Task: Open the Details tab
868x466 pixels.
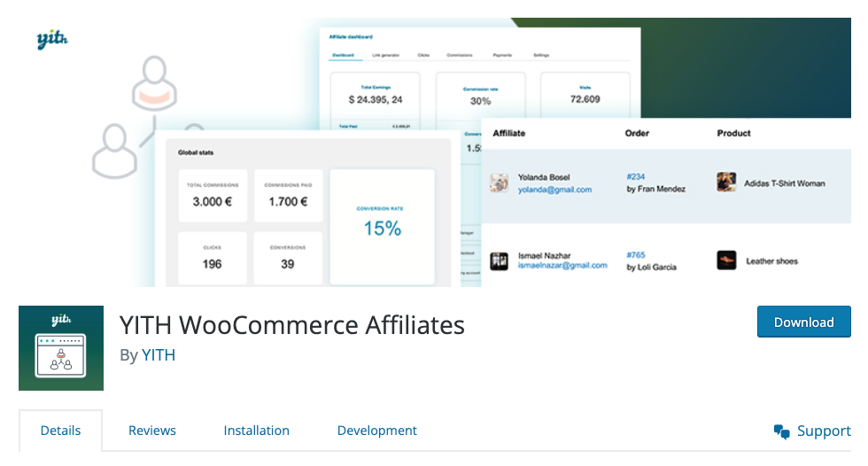Action: 60,431
